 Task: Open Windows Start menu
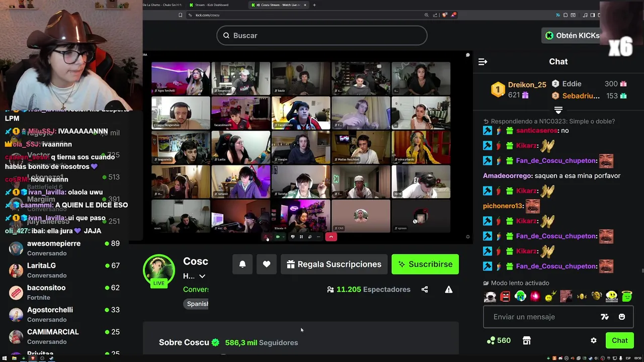coord(4,358)
